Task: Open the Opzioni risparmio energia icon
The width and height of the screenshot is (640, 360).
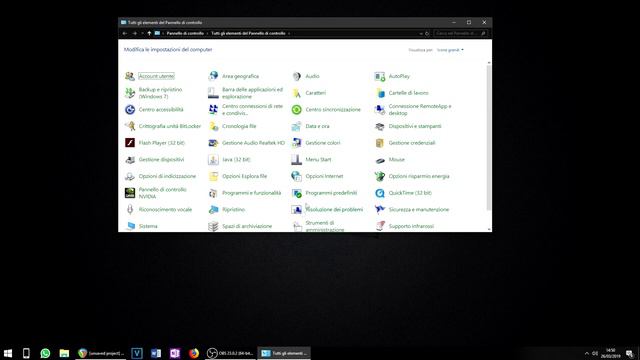Action: click(x=380, y=176)
